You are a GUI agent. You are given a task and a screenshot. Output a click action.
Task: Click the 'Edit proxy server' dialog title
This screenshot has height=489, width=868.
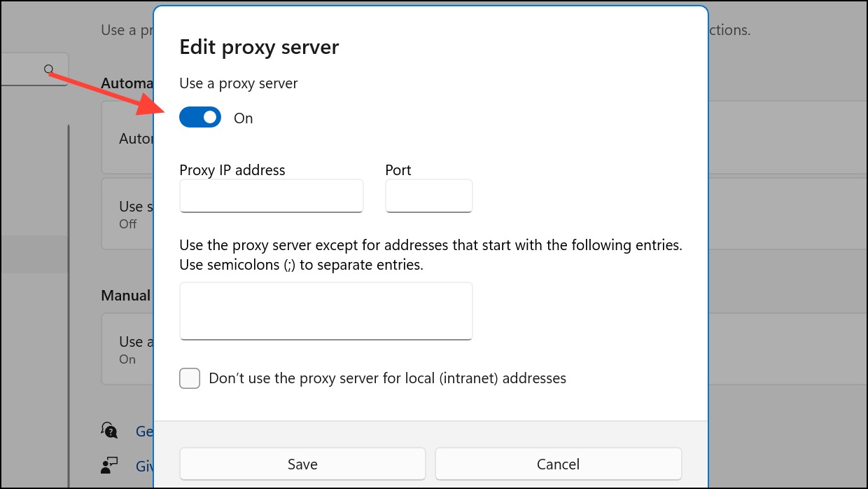[x=259, y=47]
